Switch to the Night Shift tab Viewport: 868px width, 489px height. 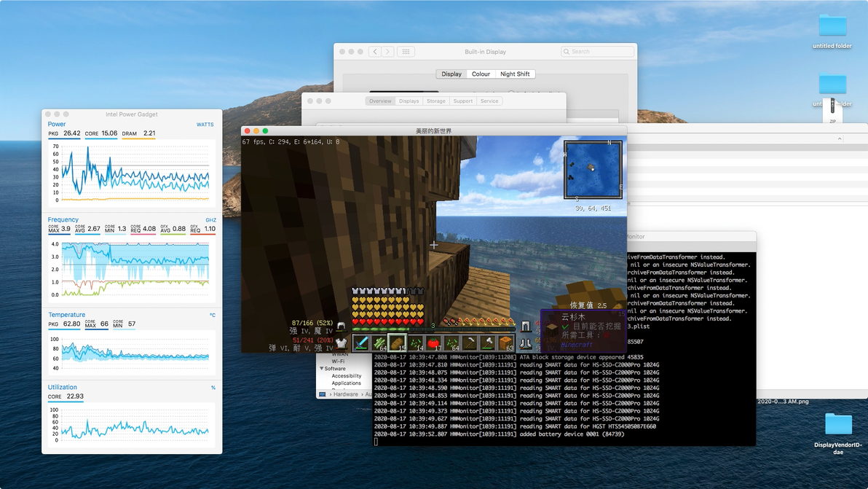515,74
